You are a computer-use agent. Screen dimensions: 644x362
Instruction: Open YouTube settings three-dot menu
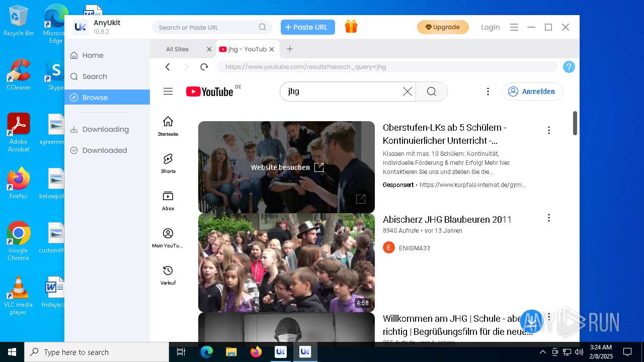[x=488, y=92]
